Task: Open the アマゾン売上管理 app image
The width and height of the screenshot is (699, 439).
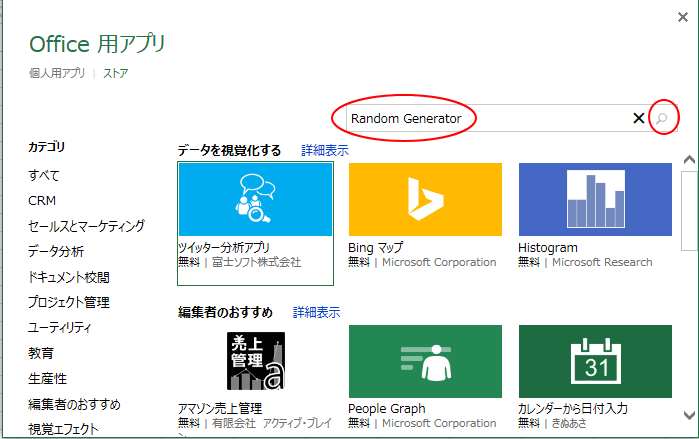Action: pyautogui.click(x=256, y=361)
